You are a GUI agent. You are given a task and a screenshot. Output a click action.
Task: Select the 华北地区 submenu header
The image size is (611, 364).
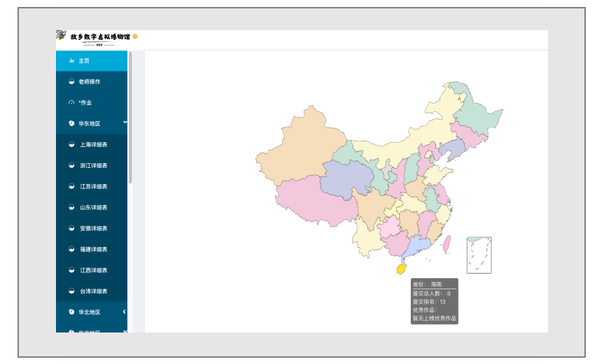[x=92, y=312]
